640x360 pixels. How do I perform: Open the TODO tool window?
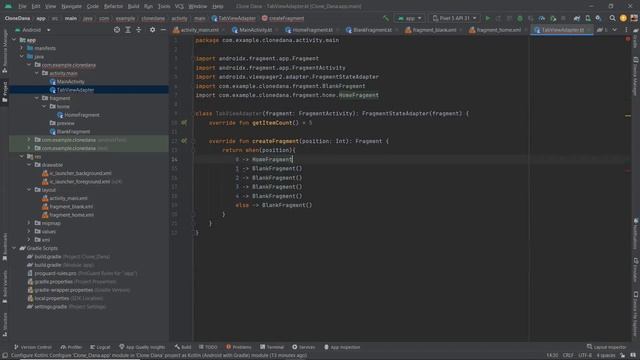pos(208,347)
